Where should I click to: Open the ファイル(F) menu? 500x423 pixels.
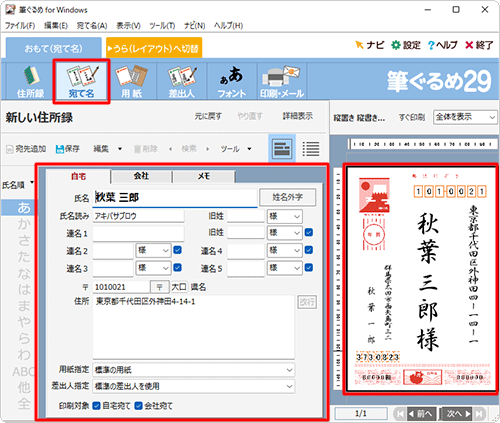(x=20, y=26)
